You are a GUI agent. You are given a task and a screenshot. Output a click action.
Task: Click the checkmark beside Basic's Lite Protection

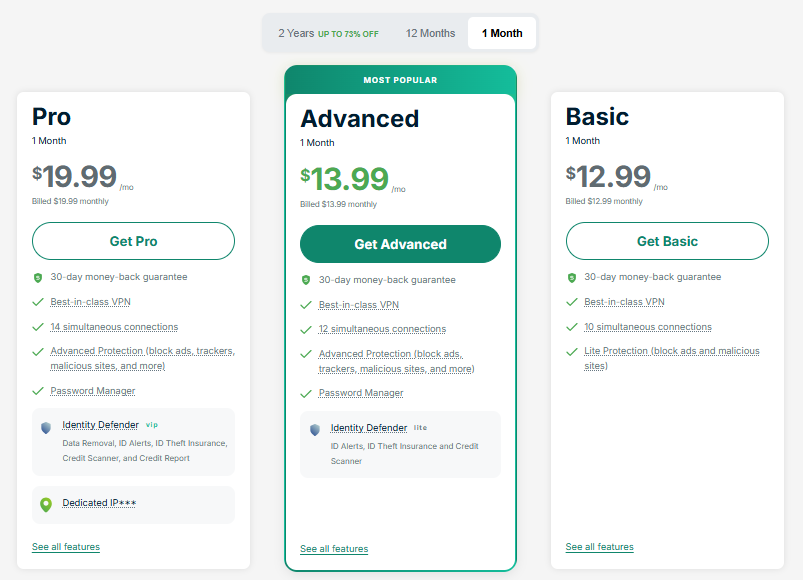click(x=572, y=351)
